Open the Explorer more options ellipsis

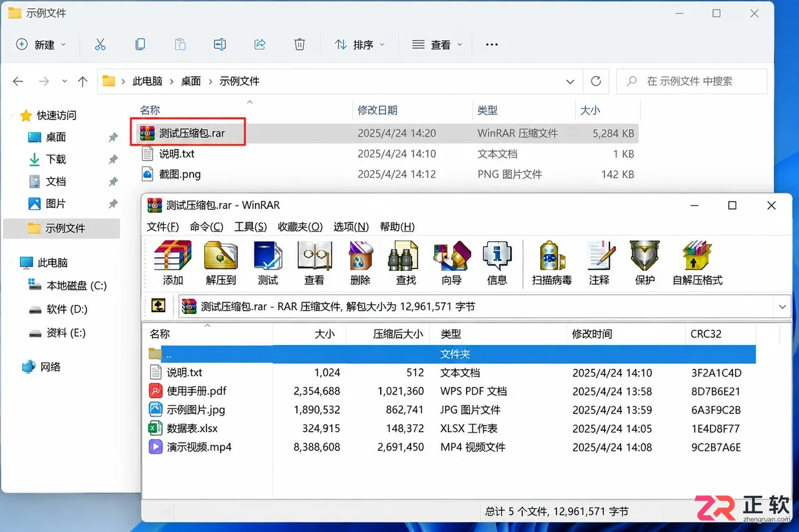pos(492,44)
